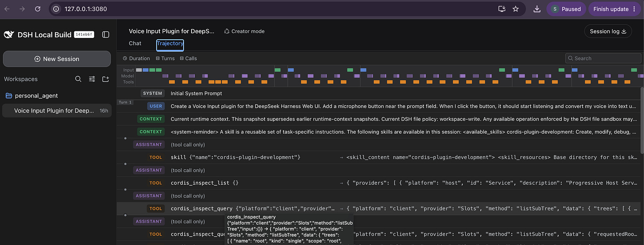Image resolution: width=644 pixels, height=245 pixels.
Task: Toggle the Turns view option
Action: [x=165, y=58]
